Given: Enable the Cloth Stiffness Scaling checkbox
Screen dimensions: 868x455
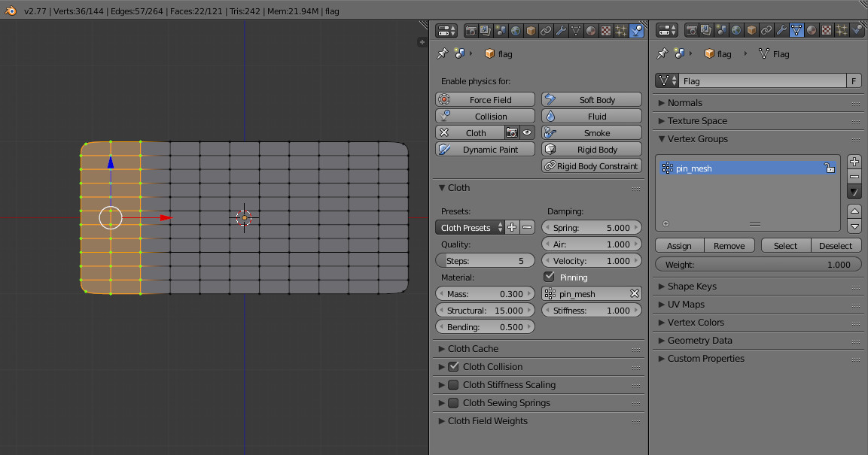Looking at the screenshot, I should click(x=453, y=385).
